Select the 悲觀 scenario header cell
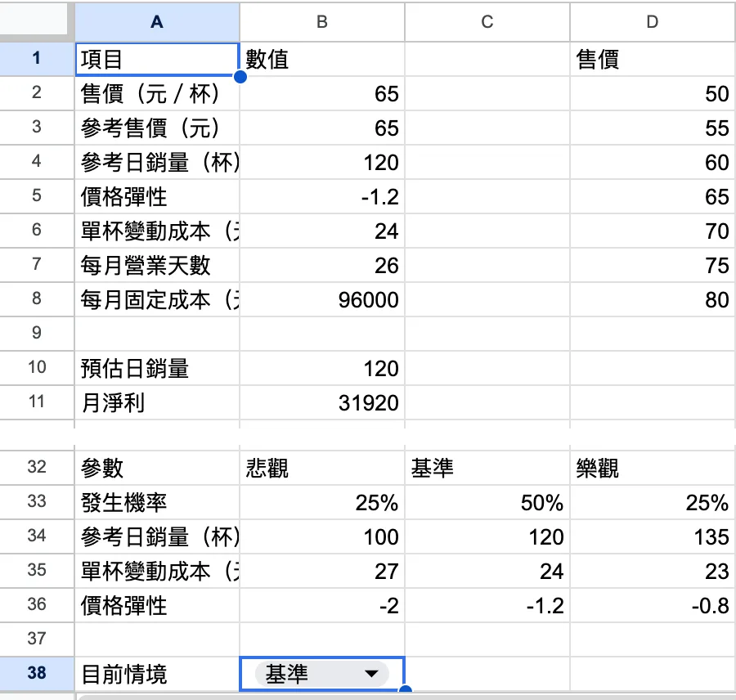Viewport: 736px width, 700px height. tap(322, 468)
